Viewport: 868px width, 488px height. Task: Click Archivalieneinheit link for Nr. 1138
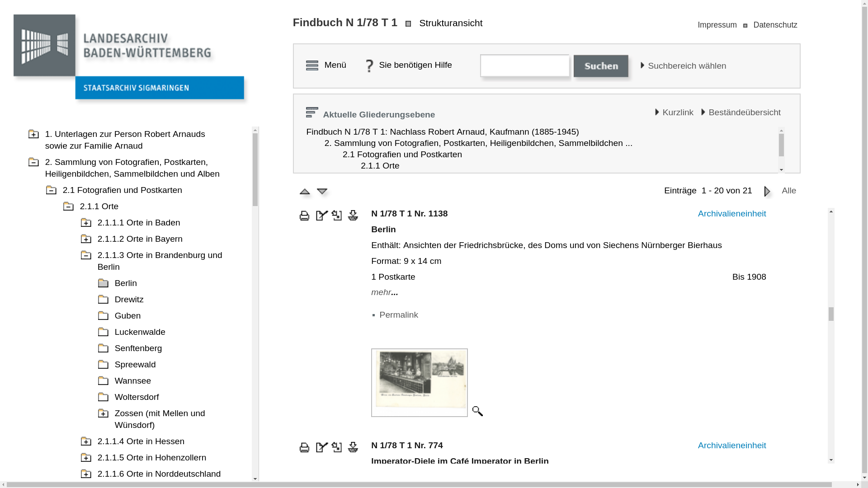(731, 214)
